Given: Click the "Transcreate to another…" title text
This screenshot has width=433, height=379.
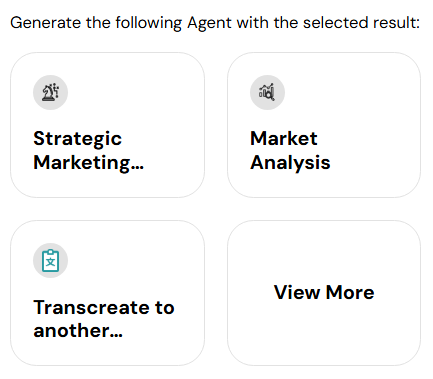Looking at the screenshot, I should [x=104, y=319].
